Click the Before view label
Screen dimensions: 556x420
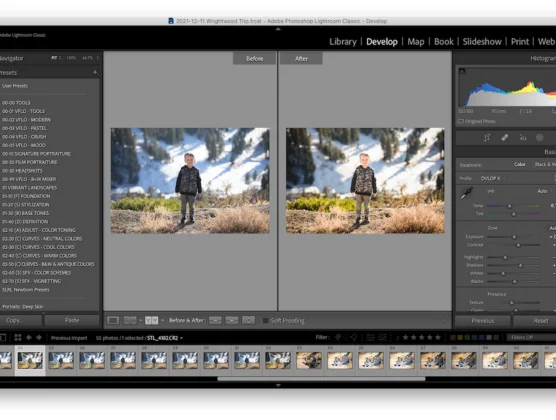(254, 59)
